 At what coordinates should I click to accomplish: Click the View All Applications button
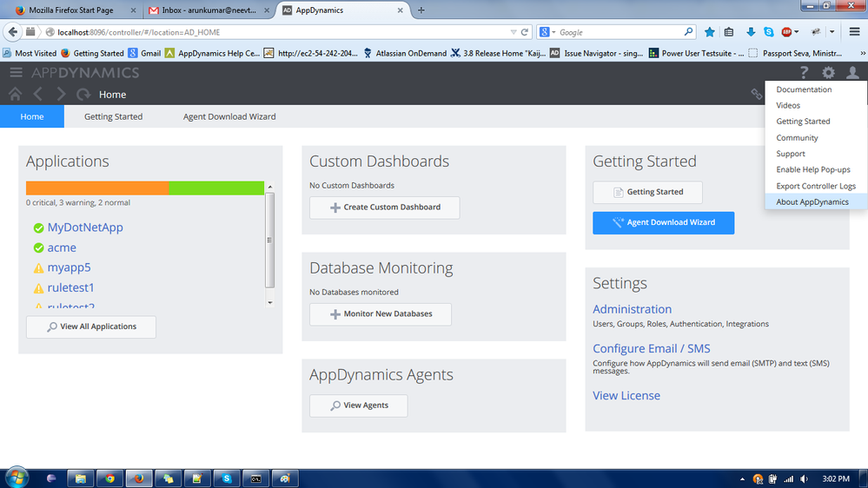click(x=91, y=326)
